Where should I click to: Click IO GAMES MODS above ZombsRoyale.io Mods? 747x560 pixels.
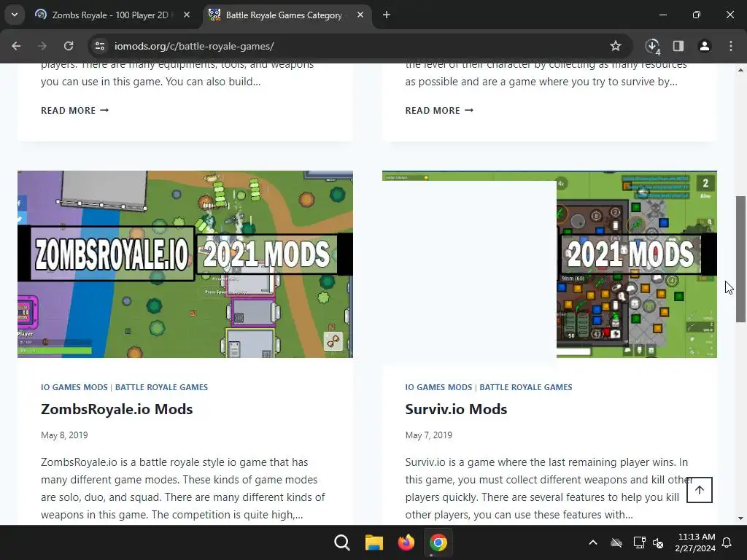click(x=74, y=387)
